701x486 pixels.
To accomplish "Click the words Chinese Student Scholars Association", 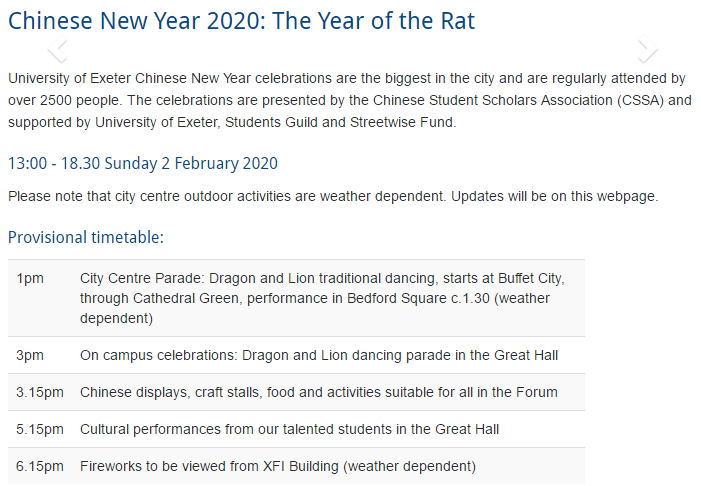I will 493,100.
